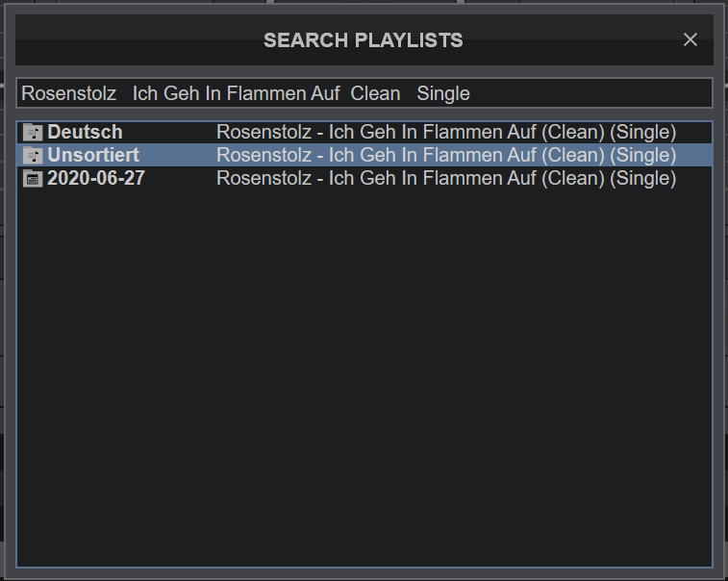Click the Rosenstolz track title in Deutsch row
This screenshot has height=581, width=728.
click(446, 132)
